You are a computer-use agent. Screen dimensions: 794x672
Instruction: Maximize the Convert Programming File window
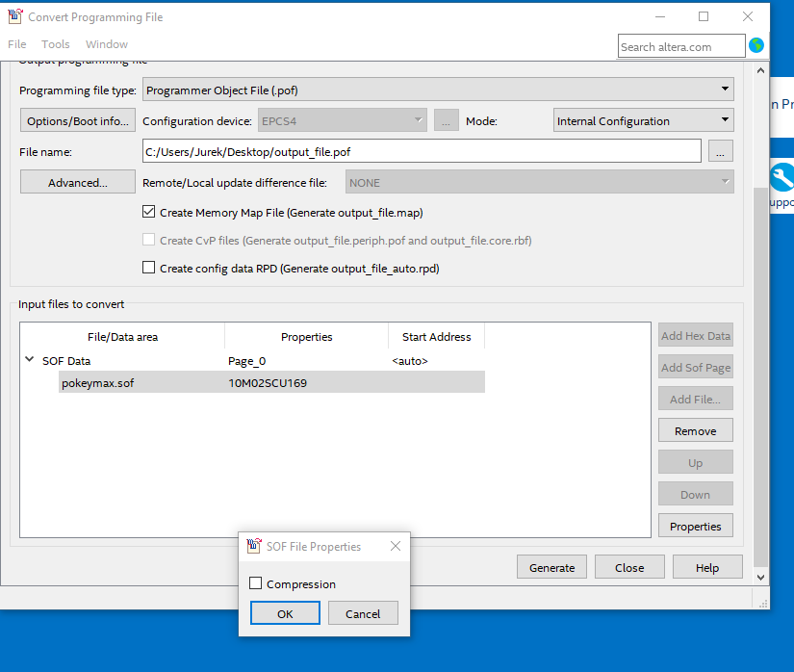[x=704, y=16]
